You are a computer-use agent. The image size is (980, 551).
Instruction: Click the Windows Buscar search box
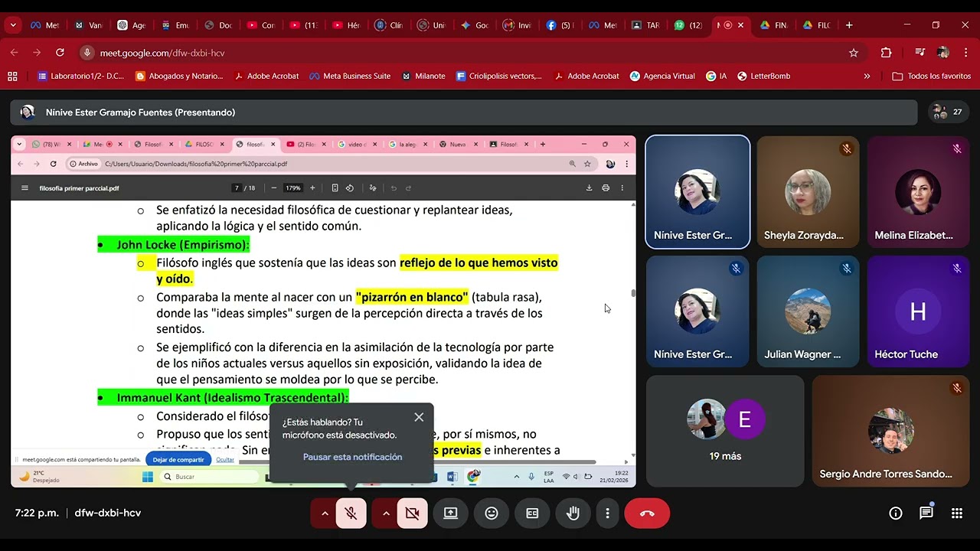pyautogui.click(x=208, y=476)
